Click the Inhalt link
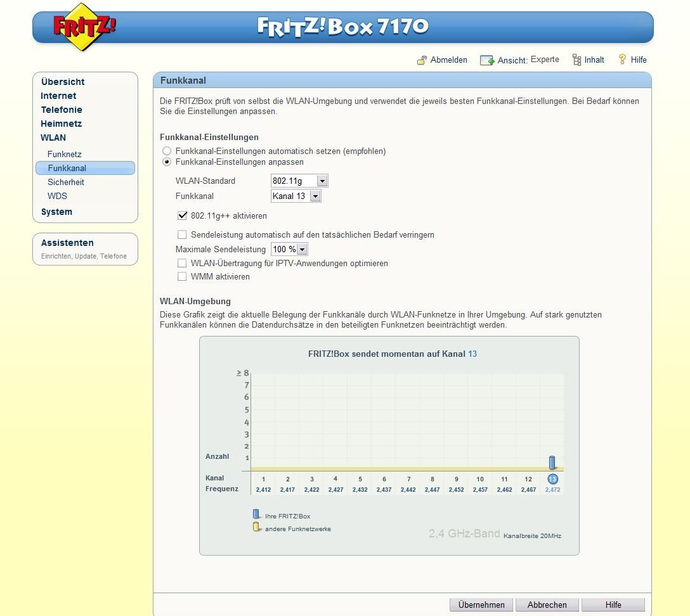This screenshot has width=690, height=616. [x=594, y=60]
